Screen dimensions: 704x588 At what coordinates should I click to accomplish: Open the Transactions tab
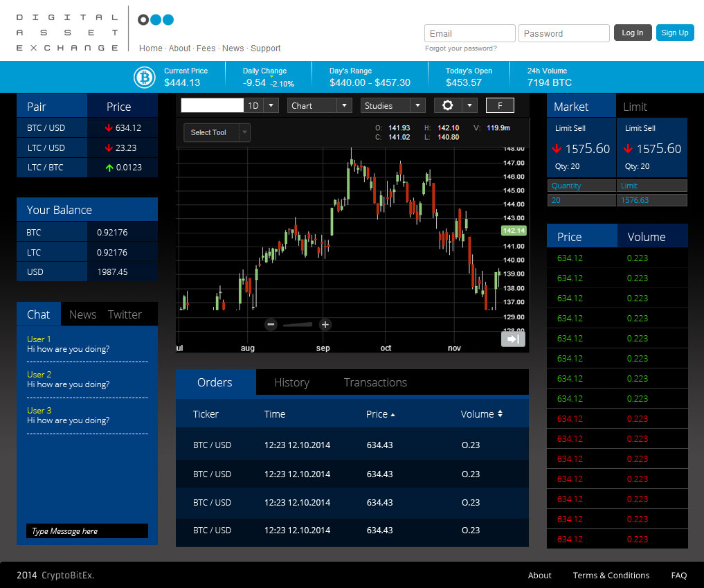click(x=375, y=382)
